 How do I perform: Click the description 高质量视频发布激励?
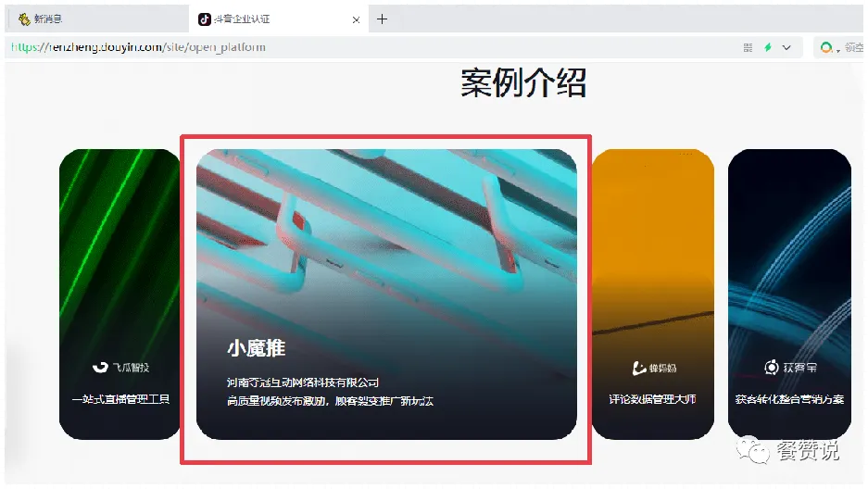click(276, 400)
